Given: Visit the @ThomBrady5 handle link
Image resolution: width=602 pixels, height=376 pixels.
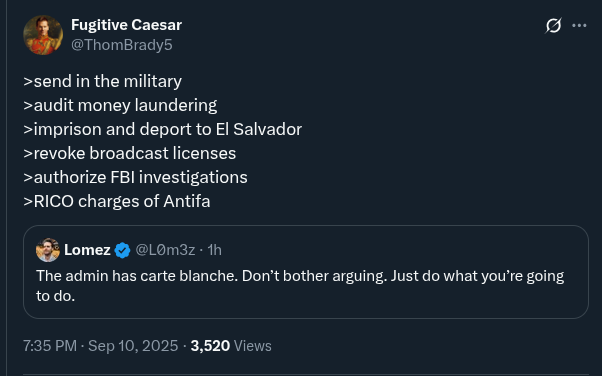Looking at the screenshot, I should coord(122,45).
